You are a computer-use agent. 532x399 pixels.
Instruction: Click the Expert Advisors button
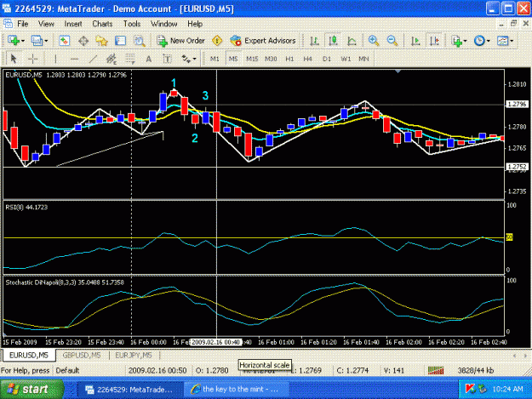(263, 41)
